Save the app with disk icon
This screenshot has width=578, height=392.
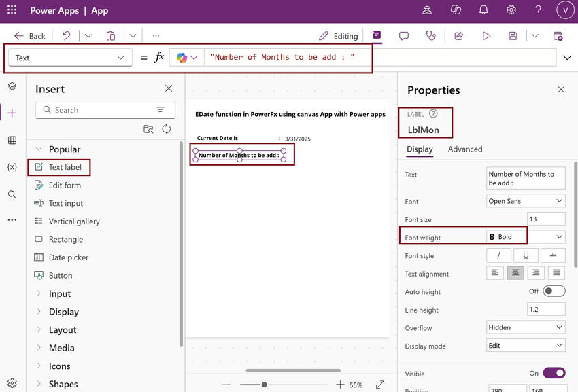coord(513,36)
